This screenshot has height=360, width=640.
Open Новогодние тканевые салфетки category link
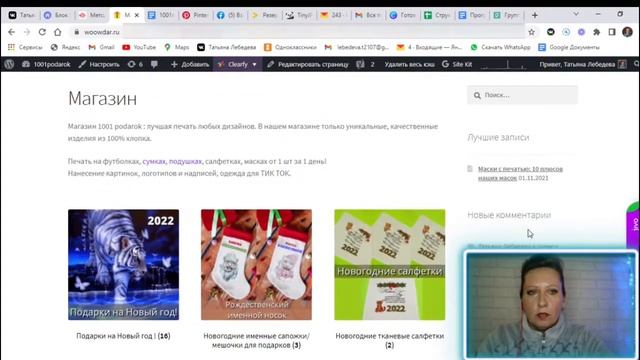[390, 340]
